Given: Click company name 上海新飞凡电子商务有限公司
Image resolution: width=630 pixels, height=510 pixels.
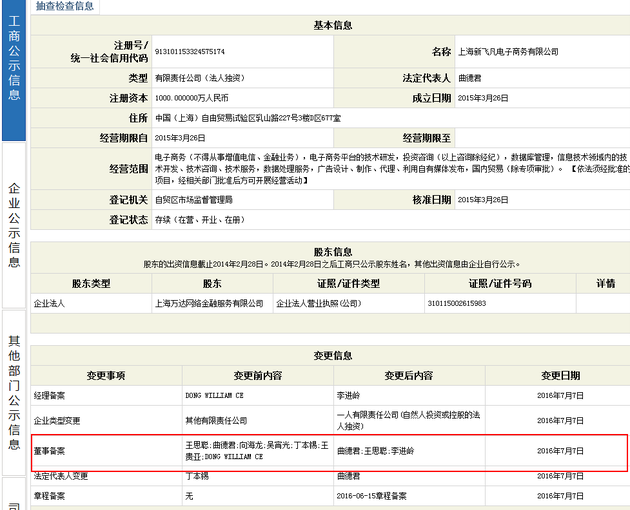Looking at the screenshot, I should pos(508,51).
